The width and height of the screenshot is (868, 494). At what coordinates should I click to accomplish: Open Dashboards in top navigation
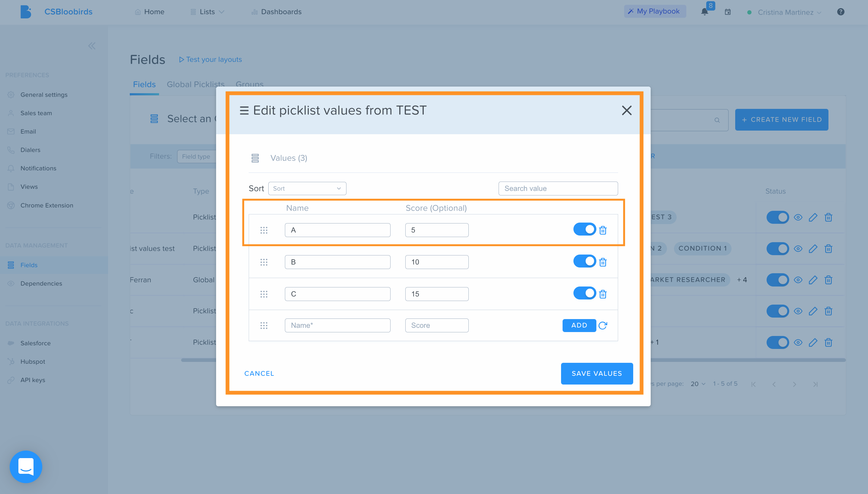[x=276, y=12]
